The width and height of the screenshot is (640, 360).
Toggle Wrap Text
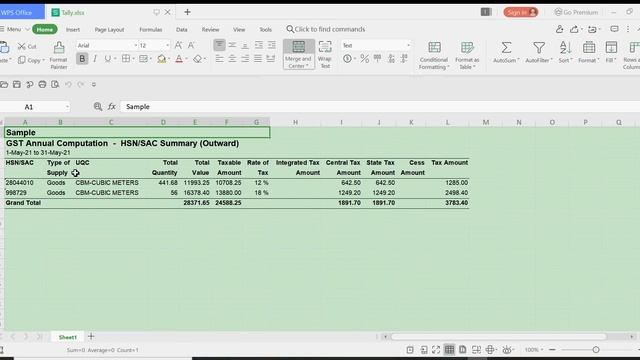coord(325,54)
